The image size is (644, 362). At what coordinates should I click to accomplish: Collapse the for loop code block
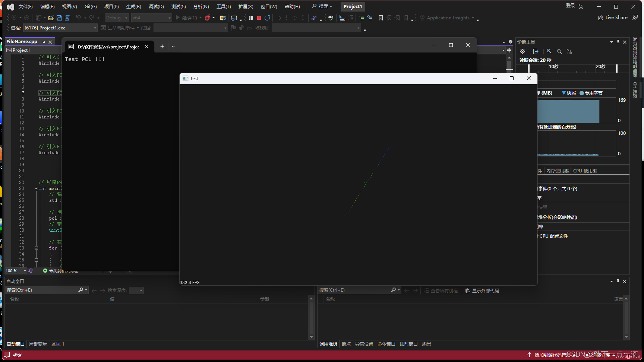pyautogui.click(x=36, y=248)
